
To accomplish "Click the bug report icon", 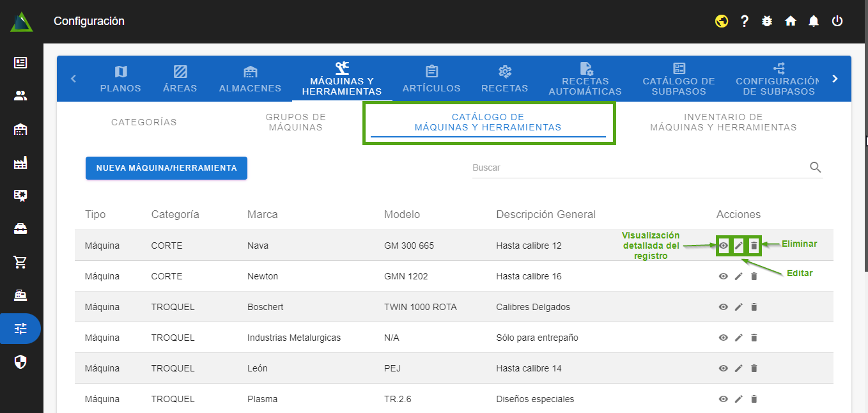I will tap(768, 21).
